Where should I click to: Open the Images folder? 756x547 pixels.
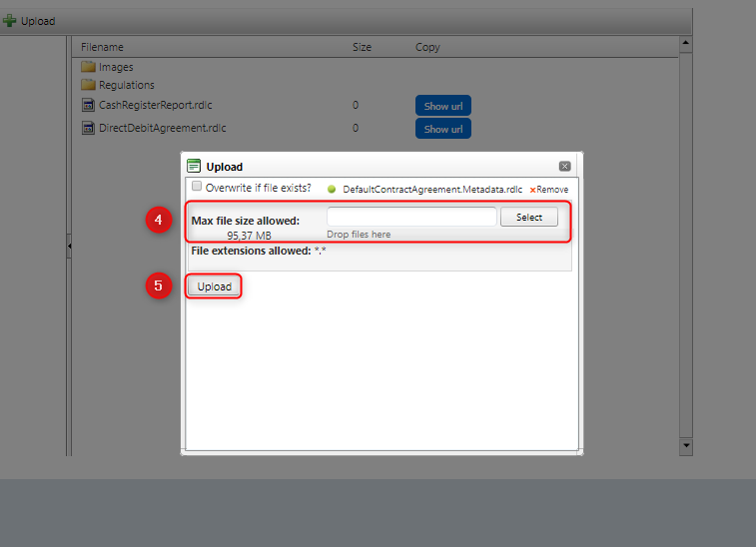(88, 67)
